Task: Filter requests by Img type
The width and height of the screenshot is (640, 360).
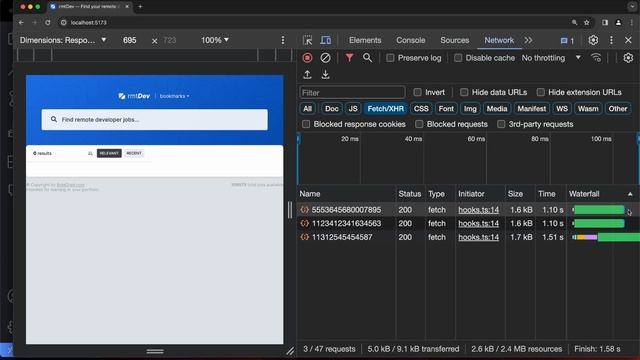Action: pyautogui.click(x=470, y=109)
